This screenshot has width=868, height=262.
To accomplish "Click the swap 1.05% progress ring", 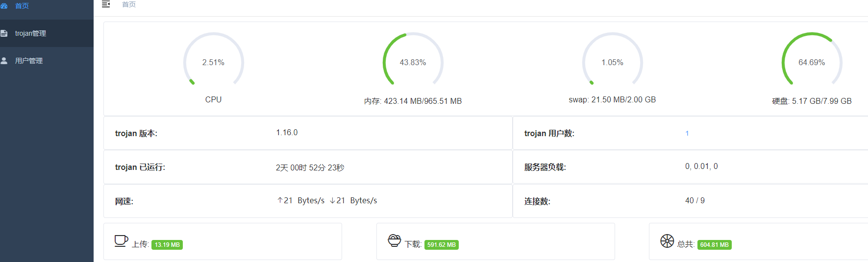I will [613, 62].
